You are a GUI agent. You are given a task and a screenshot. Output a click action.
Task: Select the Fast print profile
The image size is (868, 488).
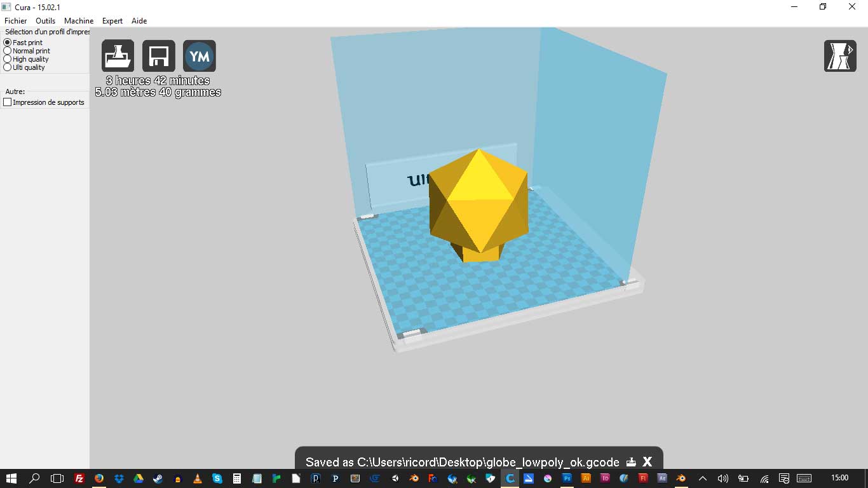(8, 43)
